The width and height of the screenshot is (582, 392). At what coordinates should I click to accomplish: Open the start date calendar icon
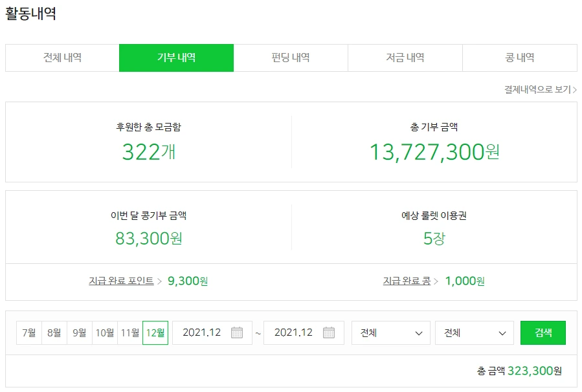tap(236, 332)
